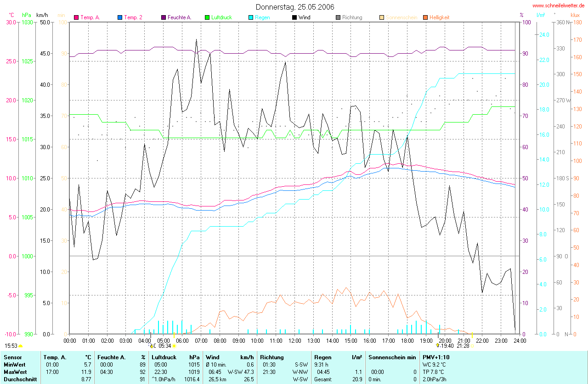Click the '^1.0hPa/h' pressure trend value
The width and height of the screenshot is (588, 384).
coord(164,379)
